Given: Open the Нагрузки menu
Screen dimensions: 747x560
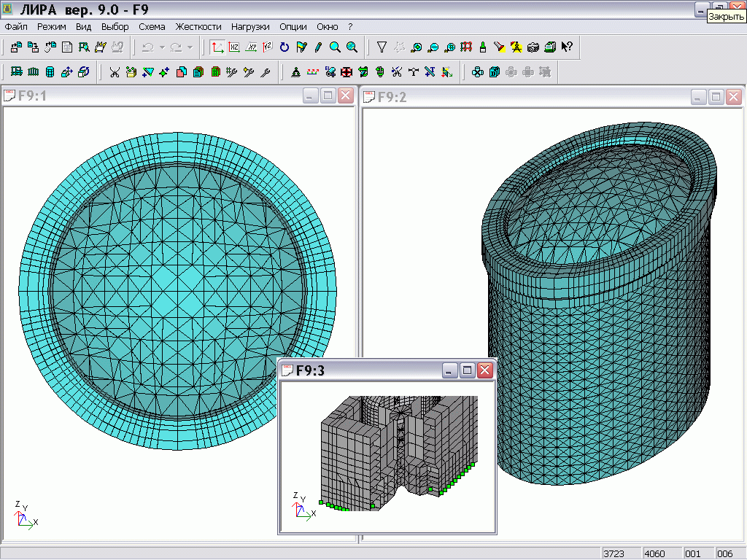Looking at the screenshot, I should (x=250, y=26).
